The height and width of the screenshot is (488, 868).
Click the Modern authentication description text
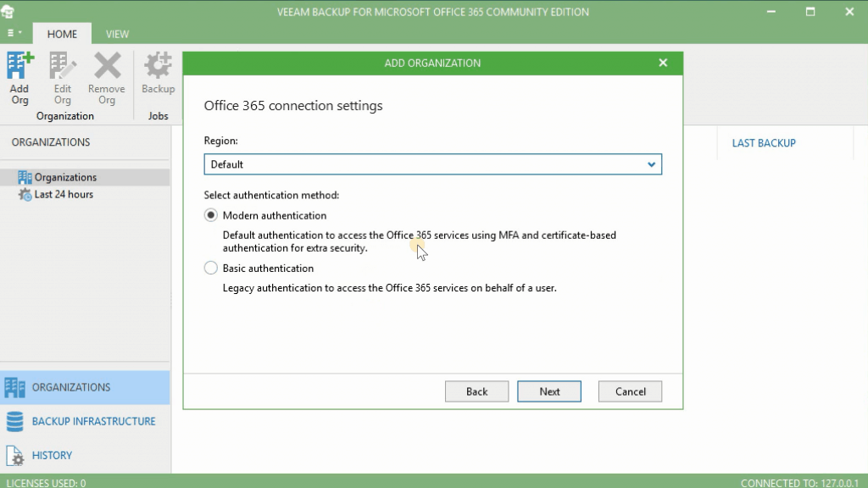(419, 241)
